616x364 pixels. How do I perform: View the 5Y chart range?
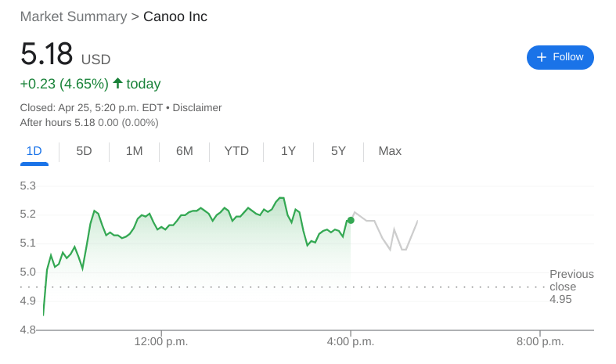(x=338, y=151)
